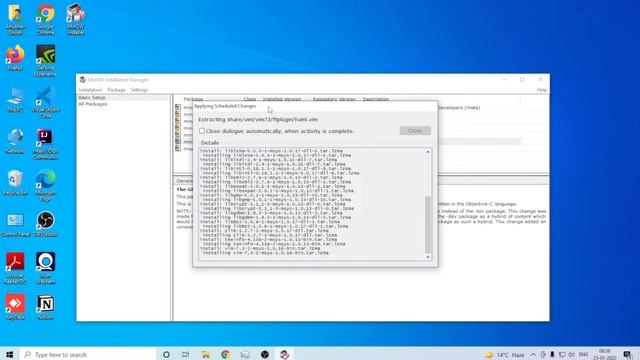Click the Details log scrollbar thumb
Screen dimensions: 640x360
[x=428, y=224]
